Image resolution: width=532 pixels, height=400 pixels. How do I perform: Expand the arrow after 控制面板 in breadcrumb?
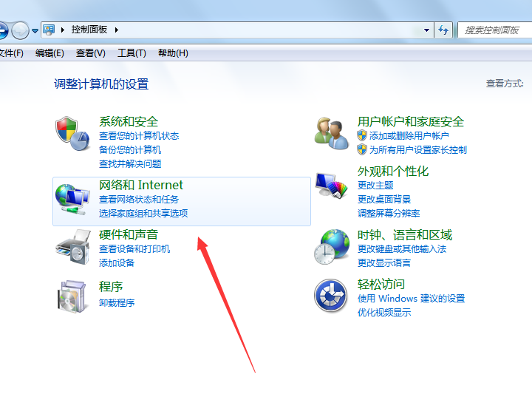click(x=117, y=30)
